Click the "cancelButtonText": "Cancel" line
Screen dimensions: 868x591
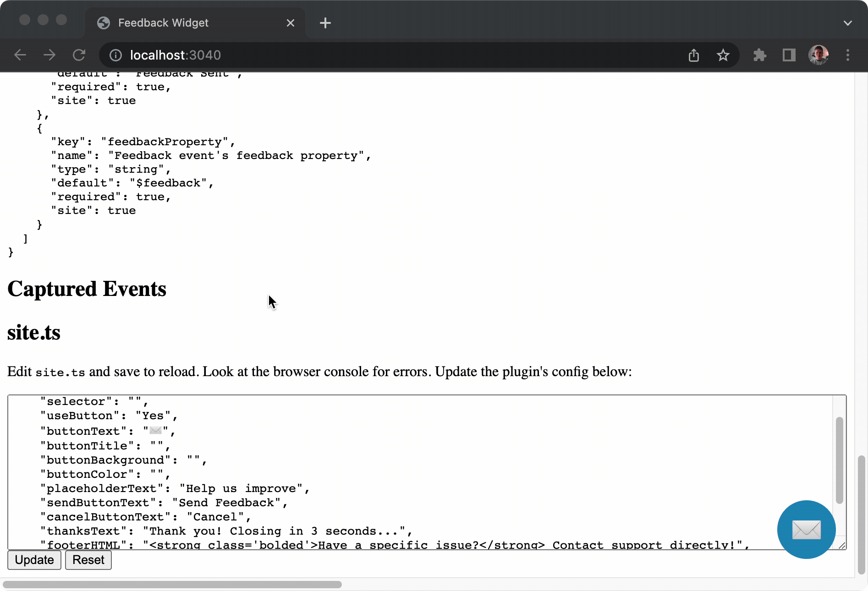click(145, 517)
